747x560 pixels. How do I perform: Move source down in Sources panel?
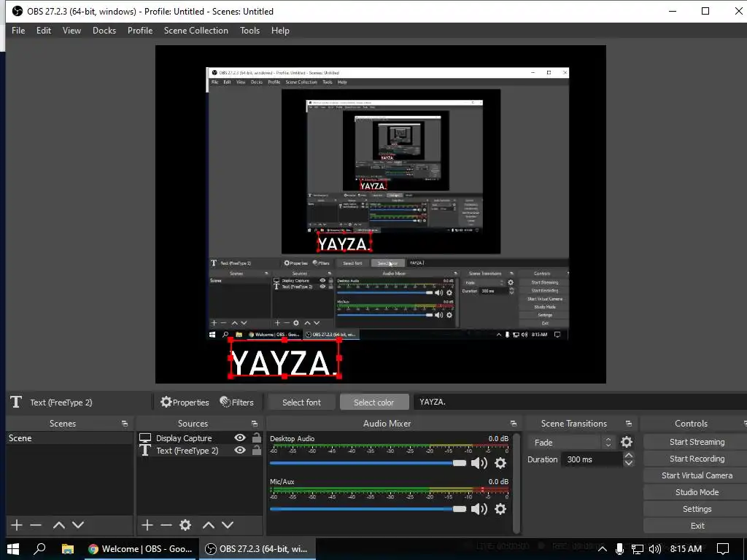point(228,525)
